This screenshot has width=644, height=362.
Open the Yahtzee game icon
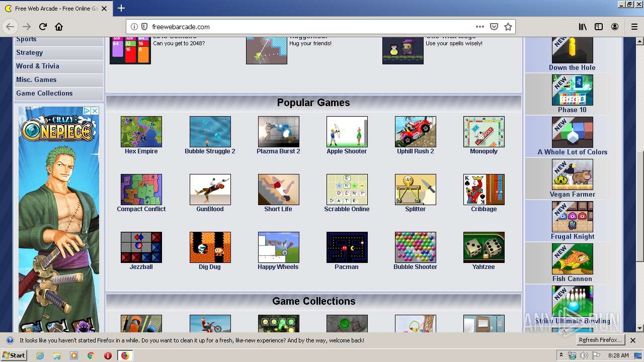(x=484, y=247)
